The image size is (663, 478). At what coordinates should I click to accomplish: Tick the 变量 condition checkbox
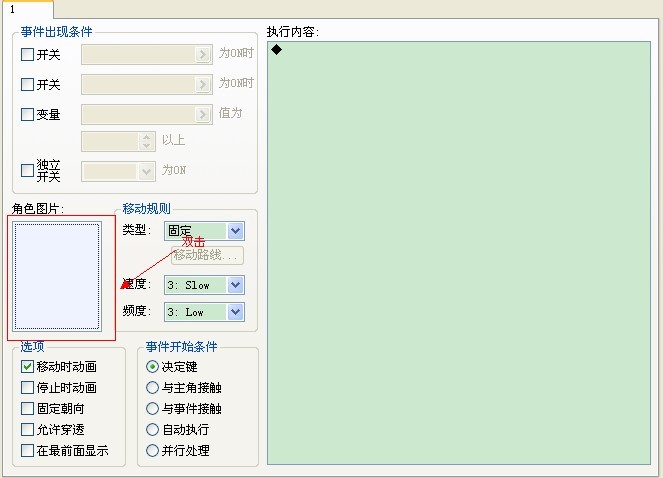(27, 114)
